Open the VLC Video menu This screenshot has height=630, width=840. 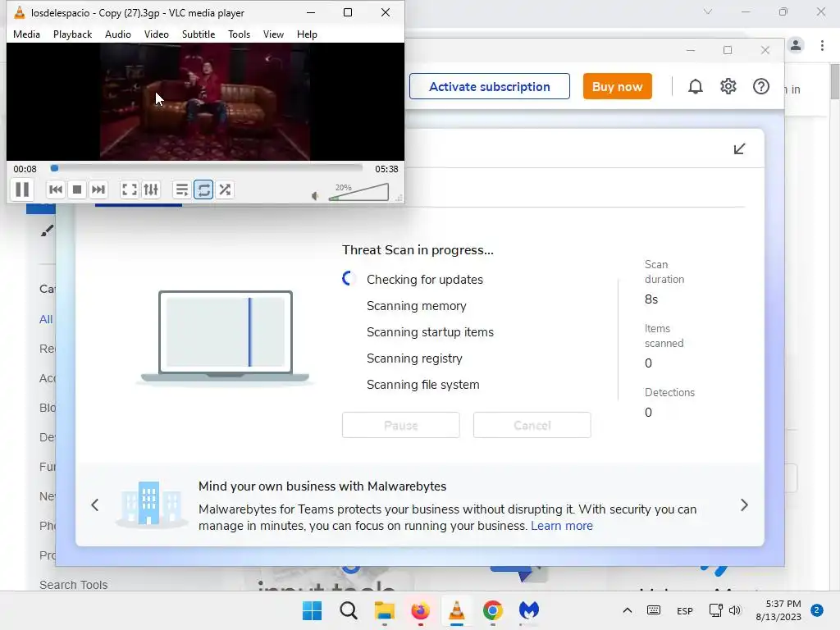click(x=157, y=34)
